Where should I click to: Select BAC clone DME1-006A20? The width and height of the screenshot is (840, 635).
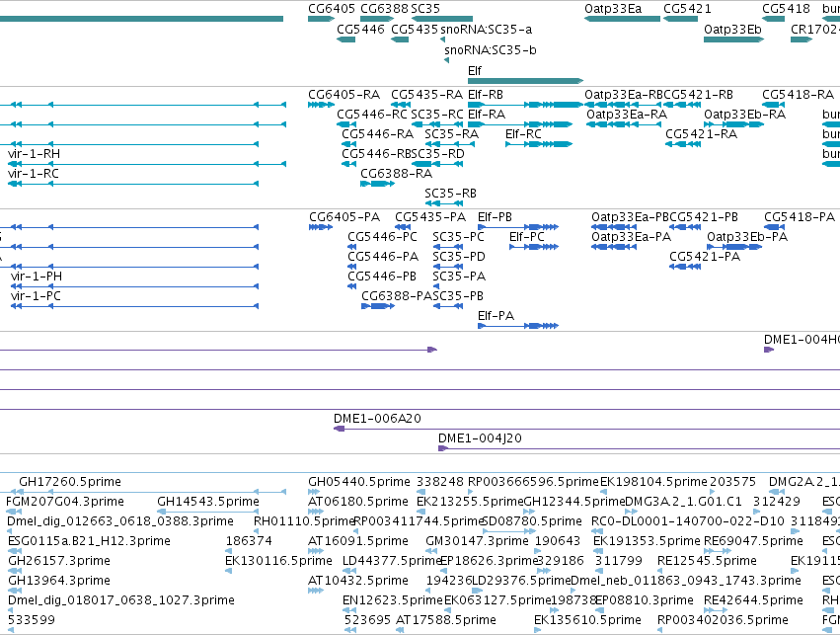pyautogui.click(x=377, y=419)
